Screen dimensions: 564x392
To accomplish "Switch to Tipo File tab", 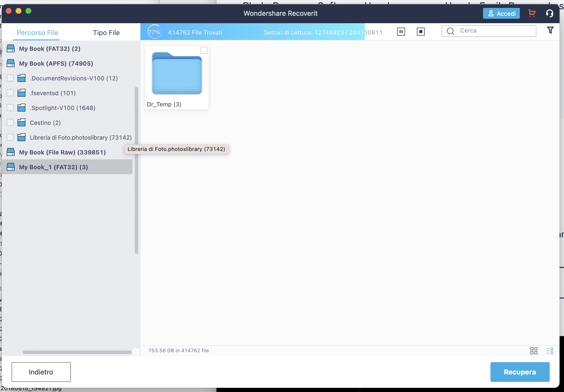I will 106,33.
